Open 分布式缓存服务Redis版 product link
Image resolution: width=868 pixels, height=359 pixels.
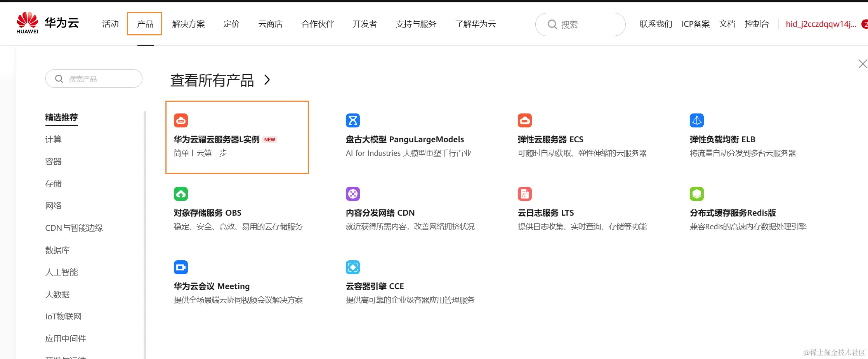(x=733, y=213)
